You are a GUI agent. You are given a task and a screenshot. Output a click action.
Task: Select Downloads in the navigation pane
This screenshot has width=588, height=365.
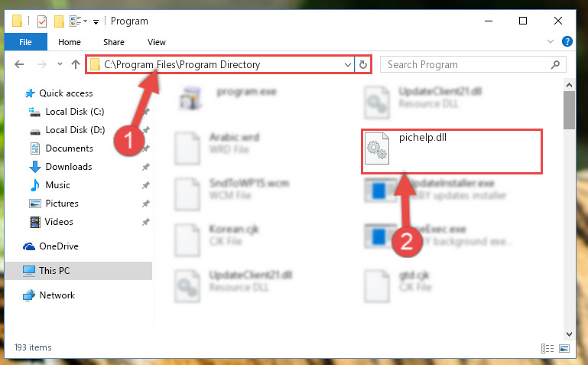coord(69,167)
